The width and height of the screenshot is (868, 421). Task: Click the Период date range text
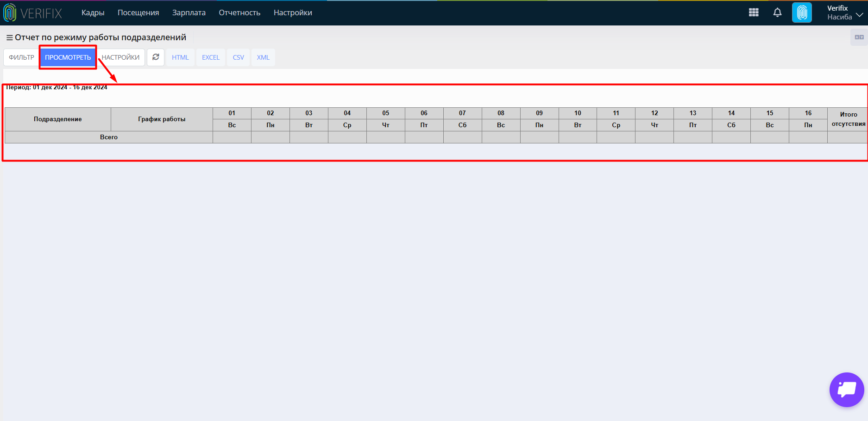[57, 87]
